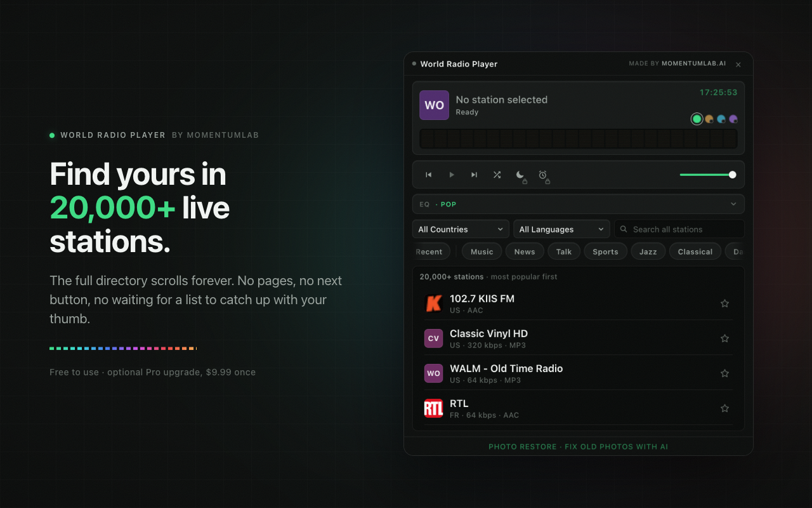The image size is (812, 508).
Task: Close the World Radio Player panel
Action: [x=738, y=65]
